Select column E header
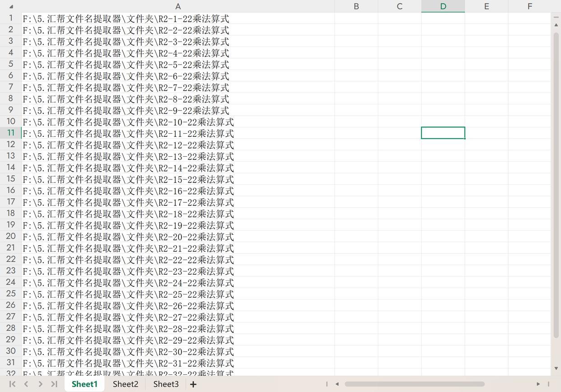 tap(486, 6)
